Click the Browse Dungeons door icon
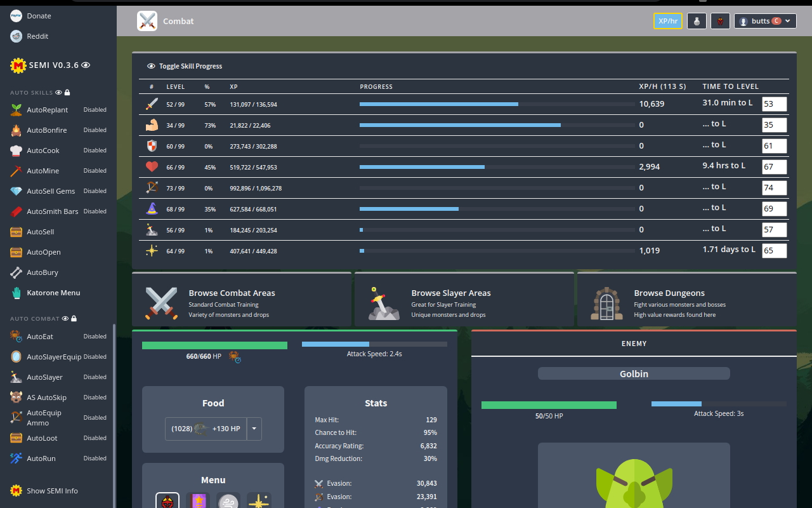The image size is (812, 508). point(606,304)
